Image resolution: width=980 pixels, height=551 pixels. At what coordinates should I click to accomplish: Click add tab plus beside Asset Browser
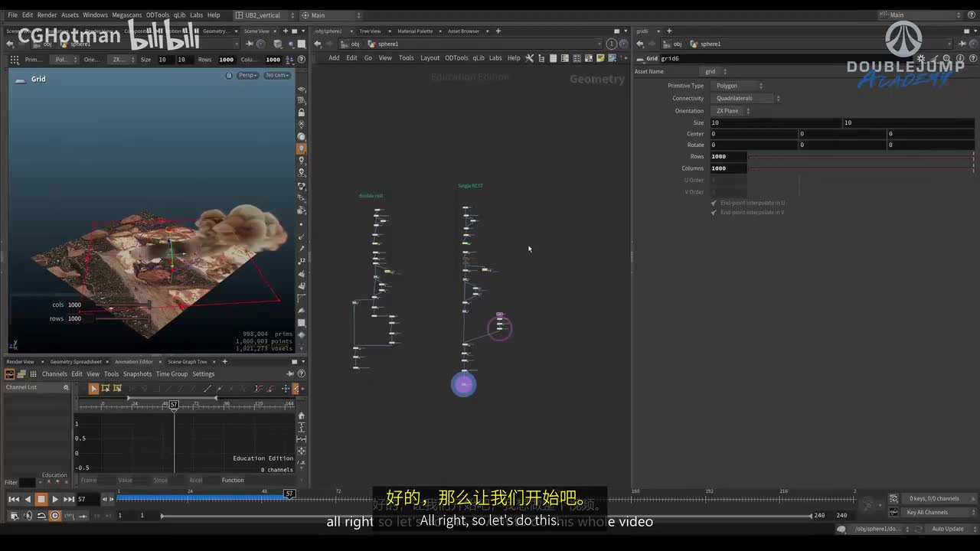click(x=498, y=31)
